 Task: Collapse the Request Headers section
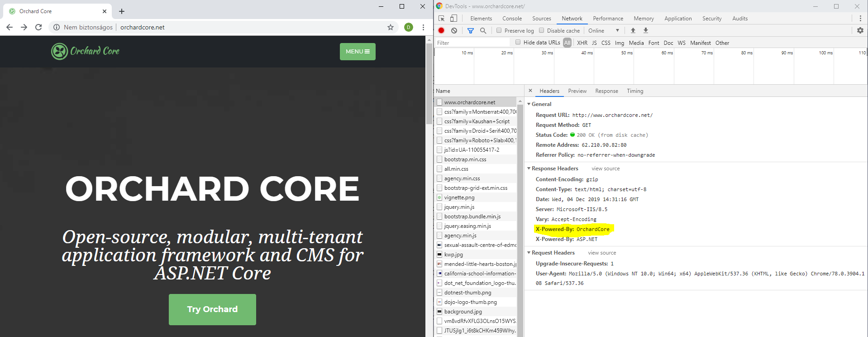click(529, 253)
